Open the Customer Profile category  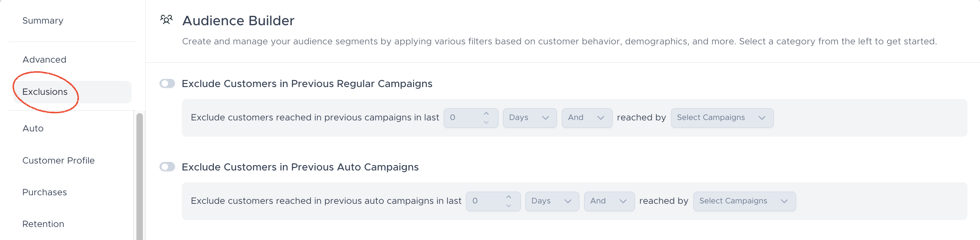pyautogui.click(x=58, y=161)
